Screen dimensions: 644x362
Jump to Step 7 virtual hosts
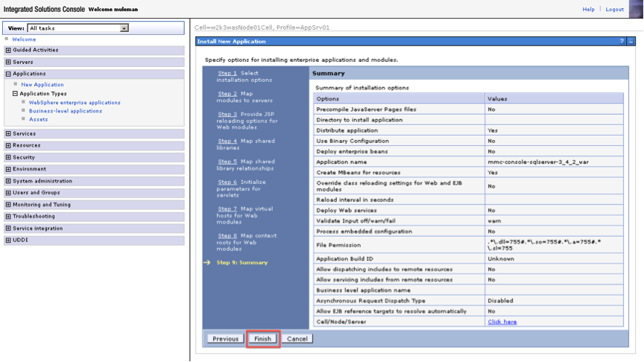point(227,209)
